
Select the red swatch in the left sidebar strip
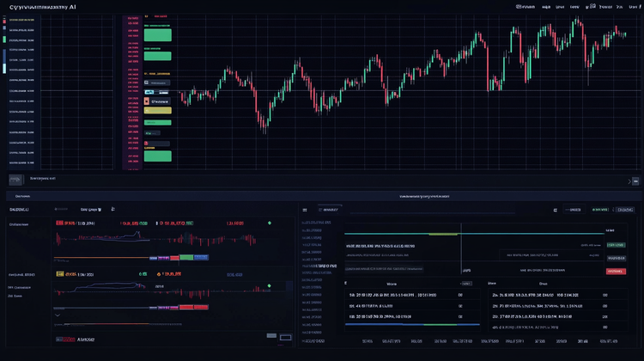pyautogui.click(x=4, y=21)
